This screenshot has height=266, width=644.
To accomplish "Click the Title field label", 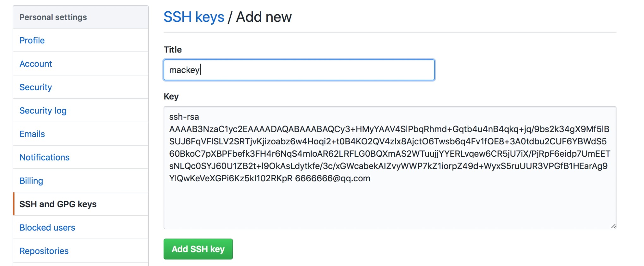I will 172,49.
